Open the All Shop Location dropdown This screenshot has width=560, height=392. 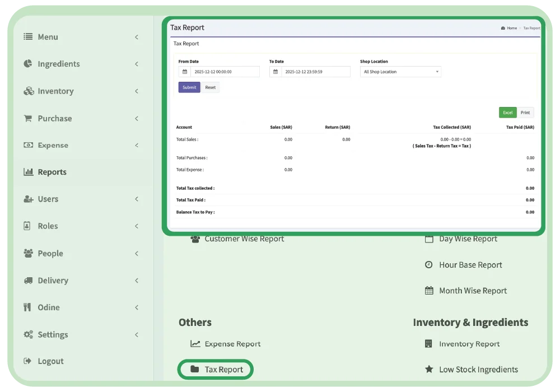400,71
